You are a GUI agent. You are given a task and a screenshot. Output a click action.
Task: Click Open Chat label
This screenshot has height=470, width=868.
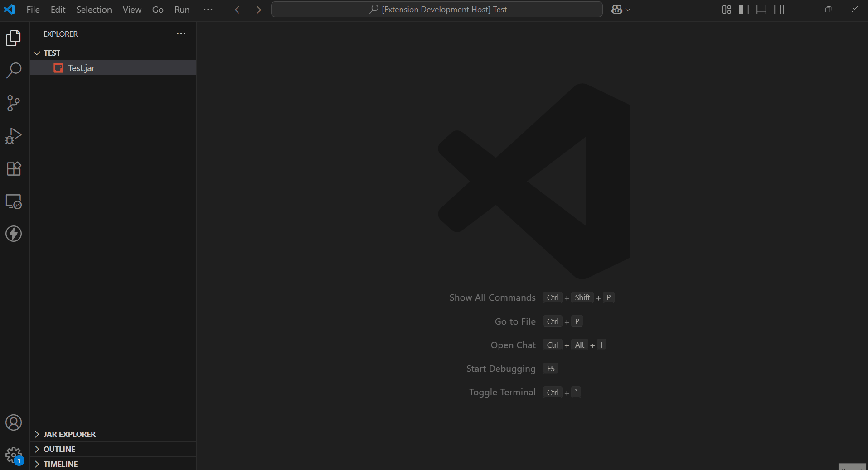pyautogui.click(x=513, y=345)
